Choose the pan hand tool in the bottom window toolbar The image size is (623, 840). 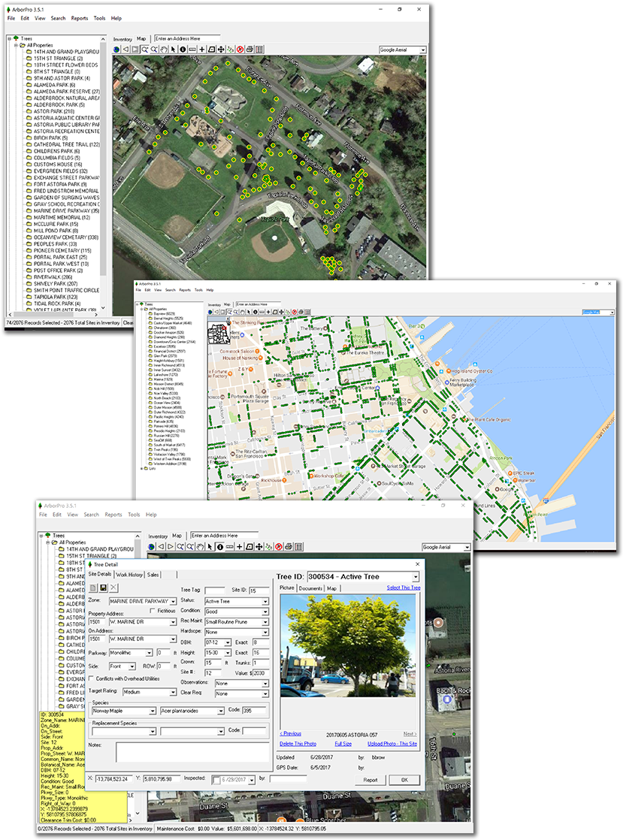pyautogui.click(x=200, y=547)
